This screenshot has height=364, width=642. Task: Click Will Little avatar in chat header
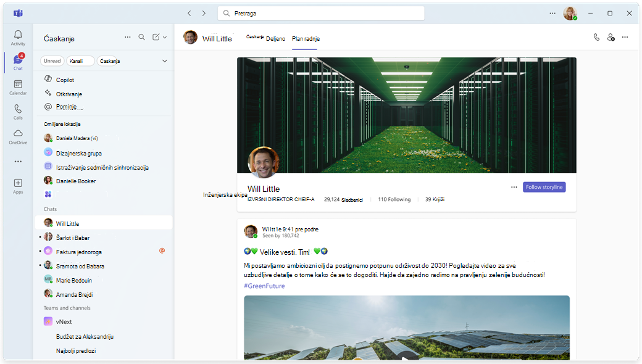coord(190,37)
